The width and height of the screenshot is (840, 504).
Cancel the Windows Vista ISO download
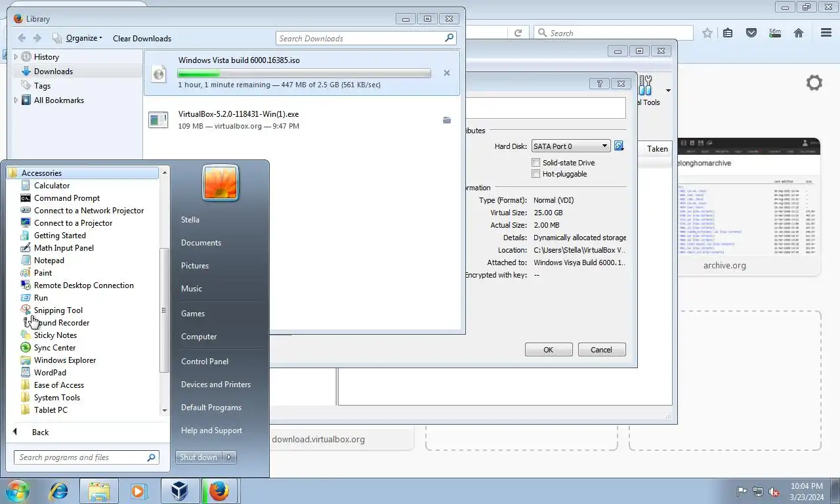coord(447,73)
